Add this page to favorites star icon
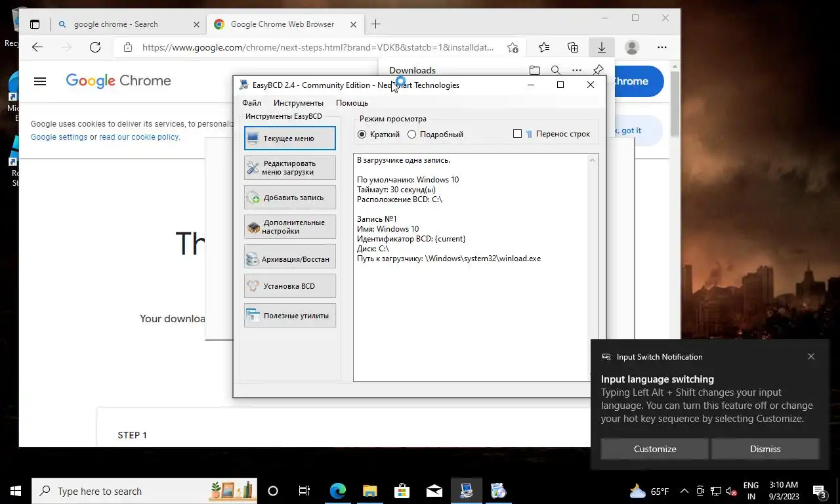Viewport: 840px width, 504px height. (513, 47)
